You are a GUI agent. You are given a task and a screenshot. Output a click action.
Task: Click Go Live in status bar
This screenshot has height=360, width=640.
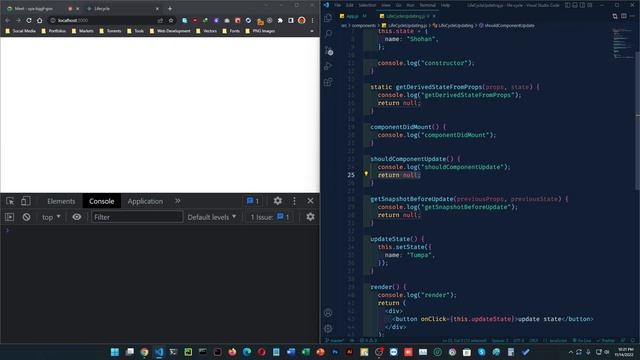point(582,340)
